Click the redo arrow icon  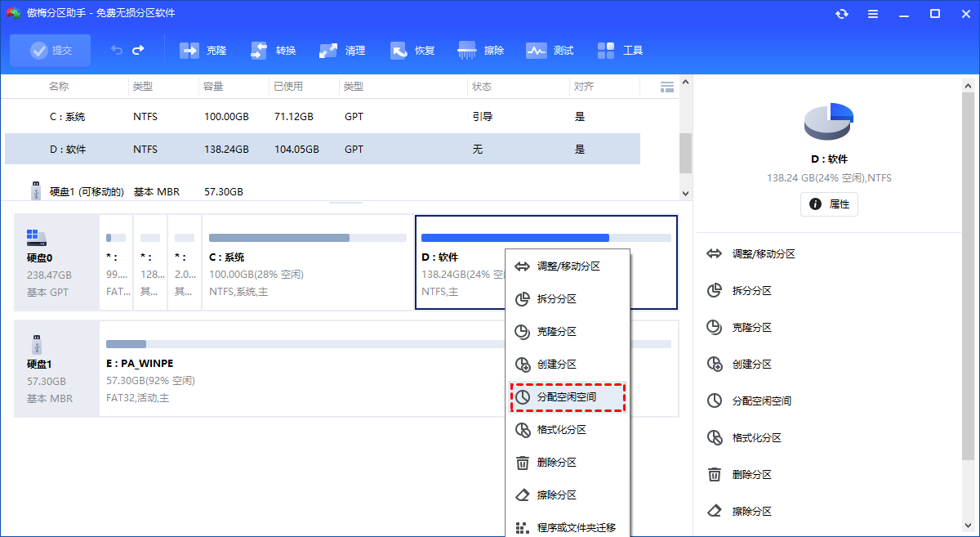coord(138,50)
